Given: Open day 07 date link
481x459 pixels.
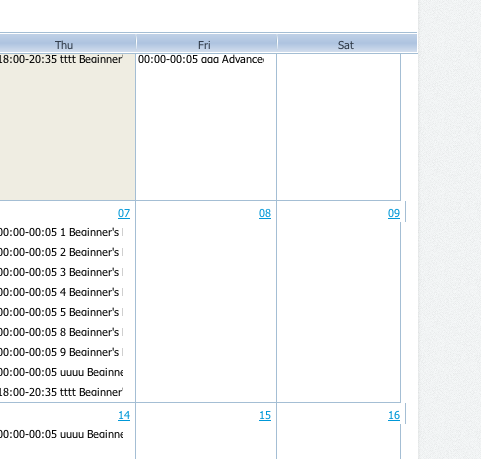Looking at the screenshot, I should pyautogui.click(x=124, y=213).
